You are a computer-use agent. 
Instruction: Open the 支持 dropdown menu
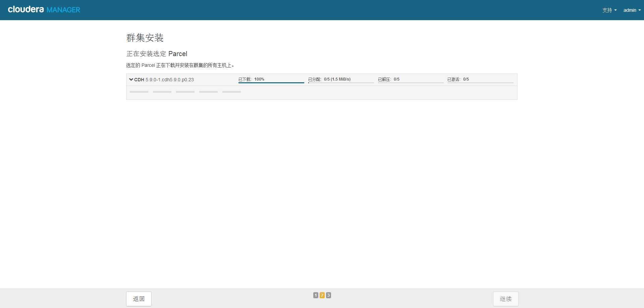tap(609, 10)
